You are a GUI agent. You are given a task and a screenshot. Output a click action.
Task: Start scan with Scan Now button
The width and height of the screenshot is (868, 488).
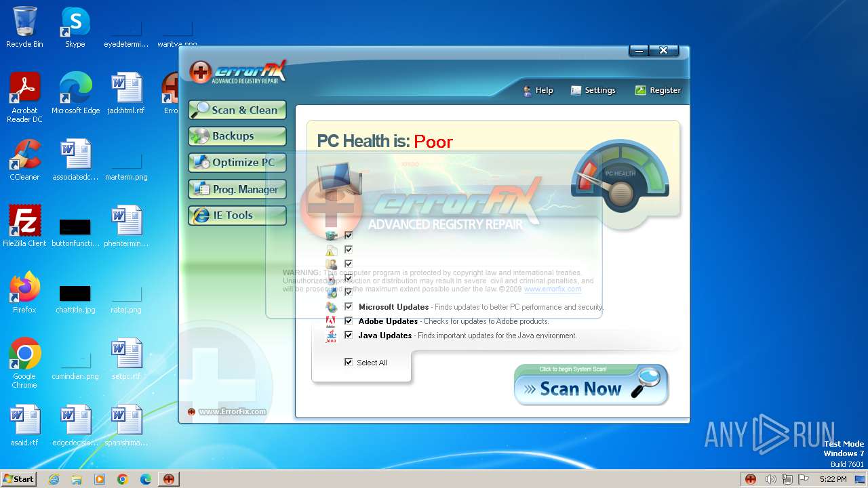click(x=591, y=385)
